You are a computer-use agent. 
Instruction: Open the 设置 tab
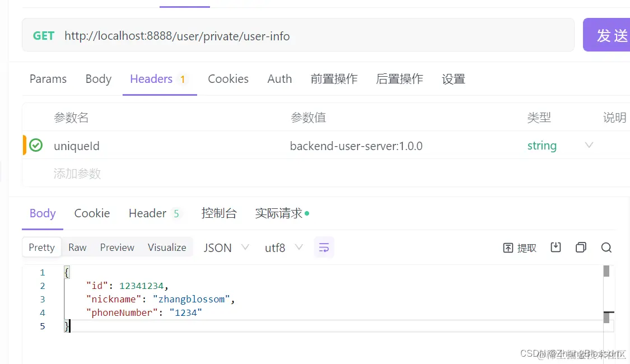(454, 79)
